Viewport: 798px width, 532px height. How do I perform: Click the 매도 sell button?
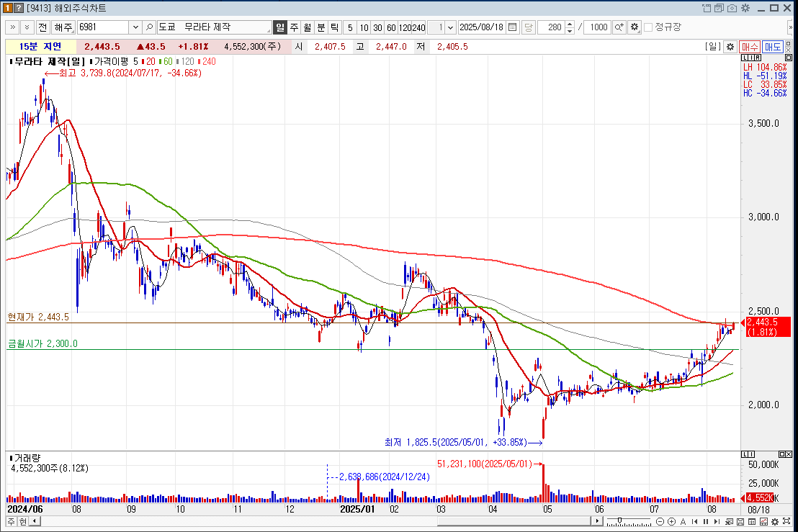point(772,47)
